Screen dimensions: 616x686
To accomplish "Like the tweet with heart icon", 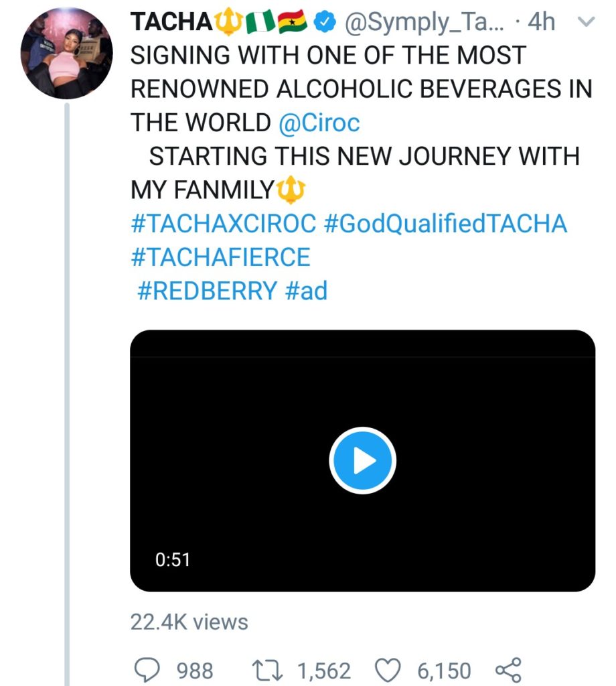I will click(390, 670).
